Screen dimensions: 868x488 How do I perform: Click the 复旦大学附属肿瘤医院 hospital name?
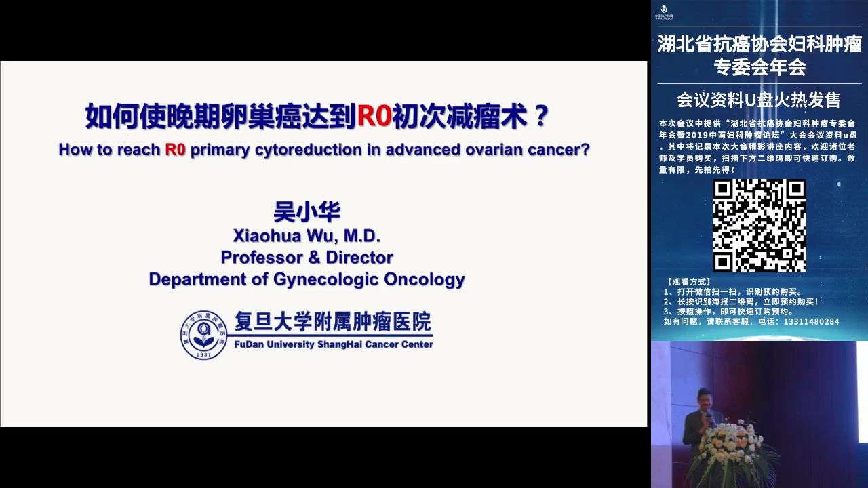click(332, 323)
